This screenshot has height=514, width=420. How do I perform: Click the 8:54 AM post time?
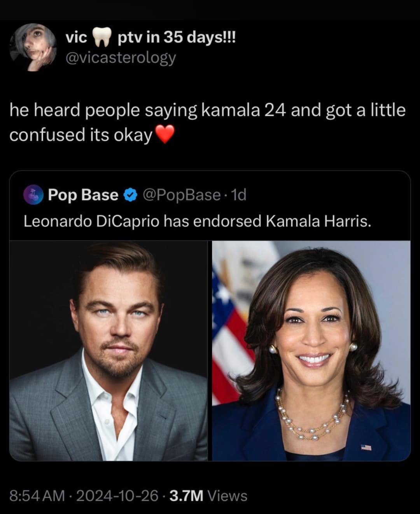point(37,496)
